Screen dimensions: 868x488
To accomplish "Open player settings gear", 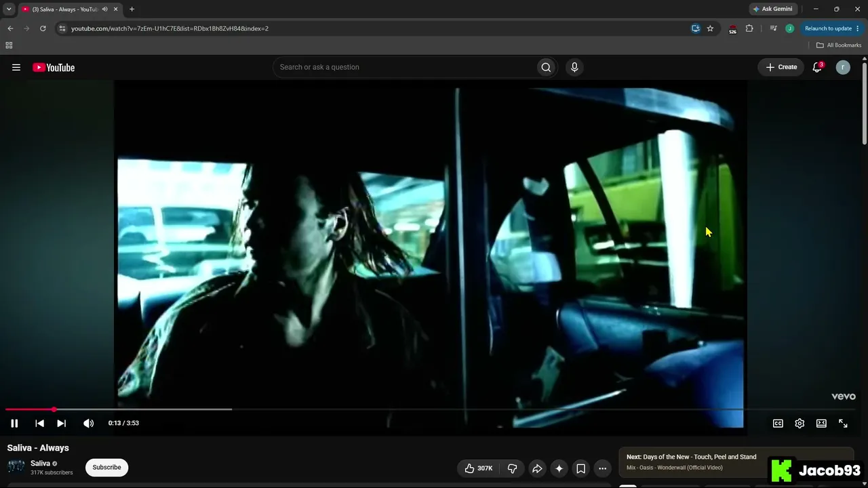I will coord(800,423).
